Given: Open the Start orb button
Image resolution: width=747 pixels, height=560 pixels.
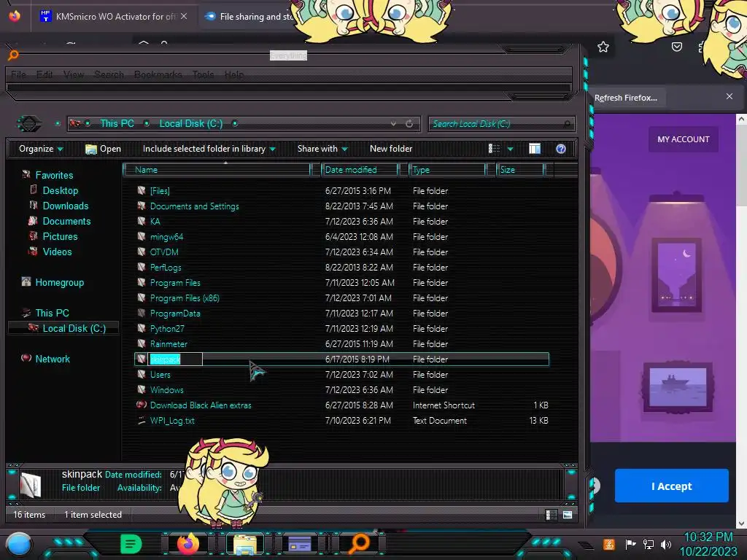Looking at the screenshot, I should coord(19,545).
